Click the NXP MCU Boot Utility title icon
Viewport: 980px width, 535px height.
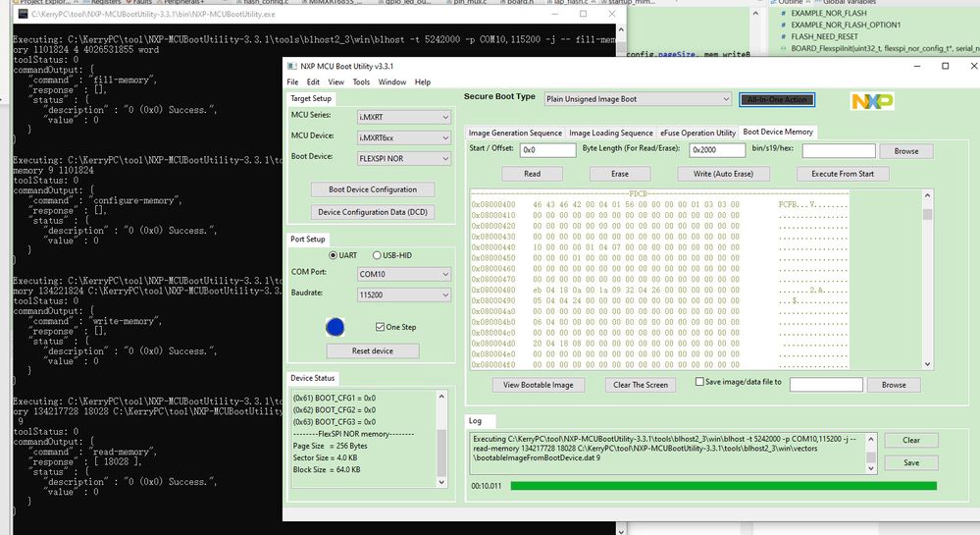292,66
